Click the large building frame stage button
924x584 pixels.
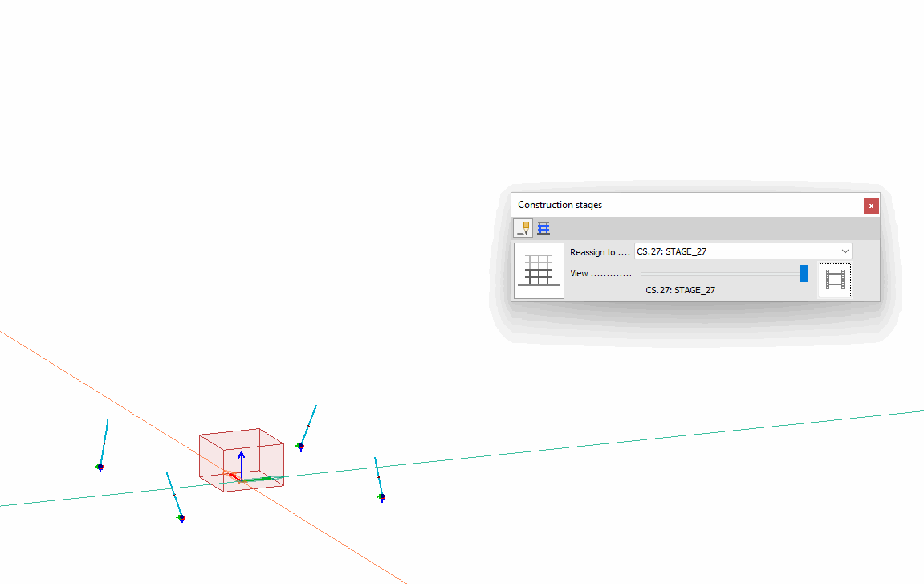click(x=539, y=271)
